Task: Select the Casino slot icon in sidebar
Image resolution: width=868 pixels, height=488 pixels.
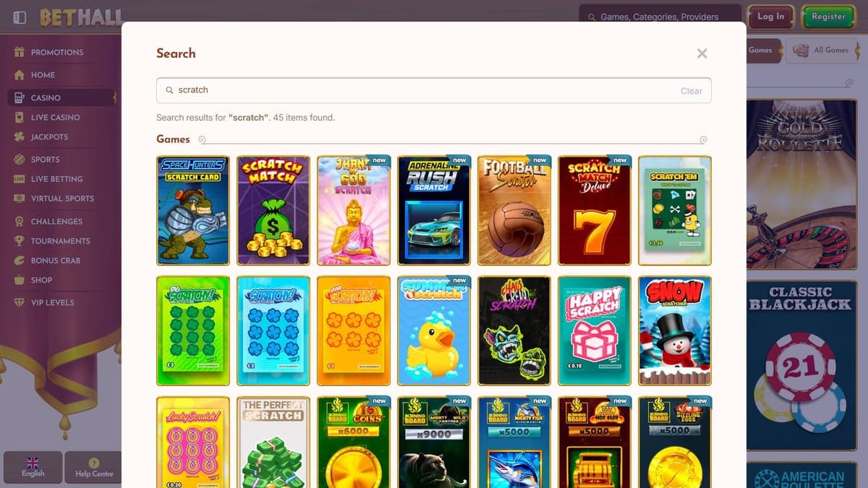Action: (x=19, y=98)
